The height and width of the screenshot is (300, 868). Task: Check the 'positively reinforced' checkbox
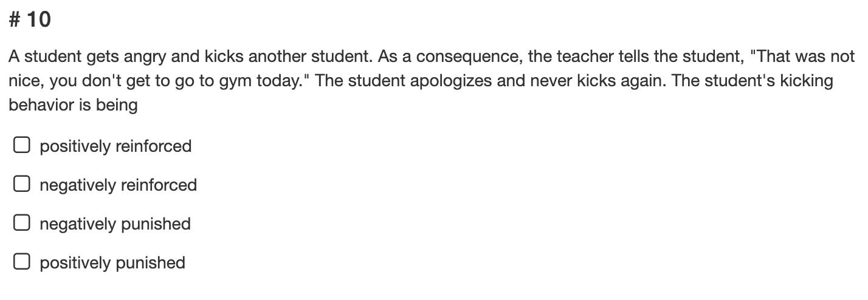(22, 146)
